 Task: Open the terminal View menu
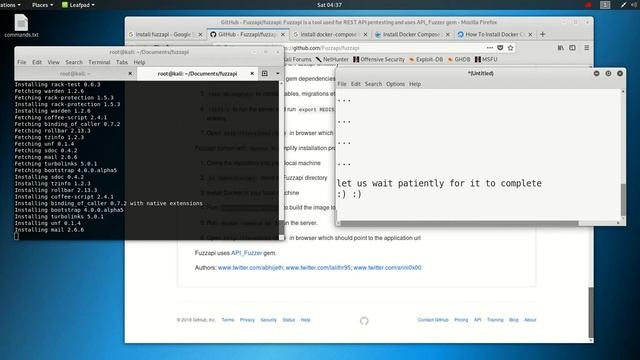coord(53,62)
